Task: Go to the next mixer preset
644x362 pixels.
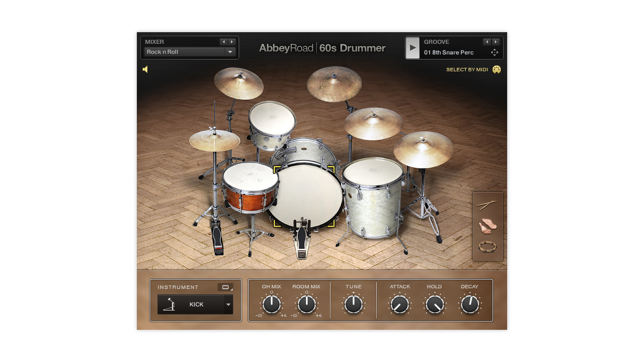Action: click(232, 42)
